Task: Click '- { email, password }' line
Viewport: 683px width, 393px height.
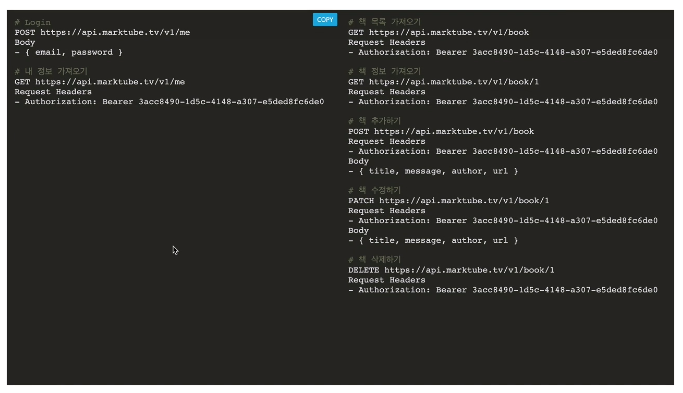Action: point(68,52)
